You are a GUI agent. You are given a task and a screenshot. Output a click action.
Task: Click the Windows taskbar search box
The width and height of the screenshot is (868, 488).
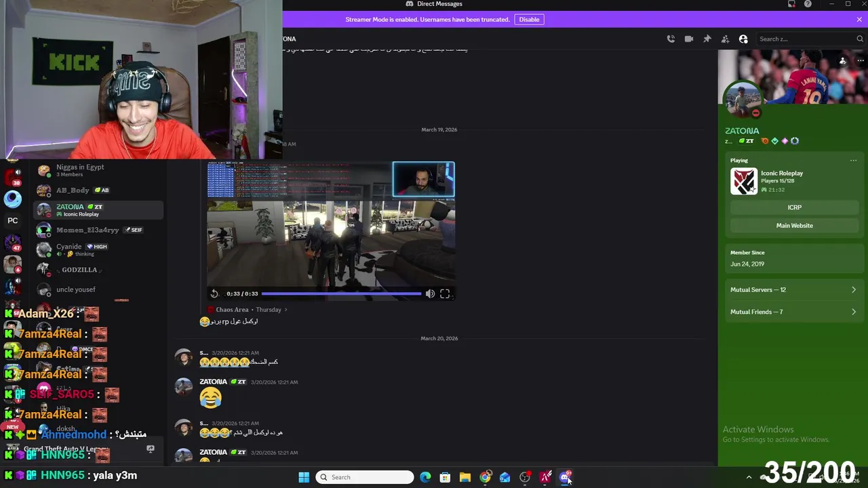coord(366,477)
